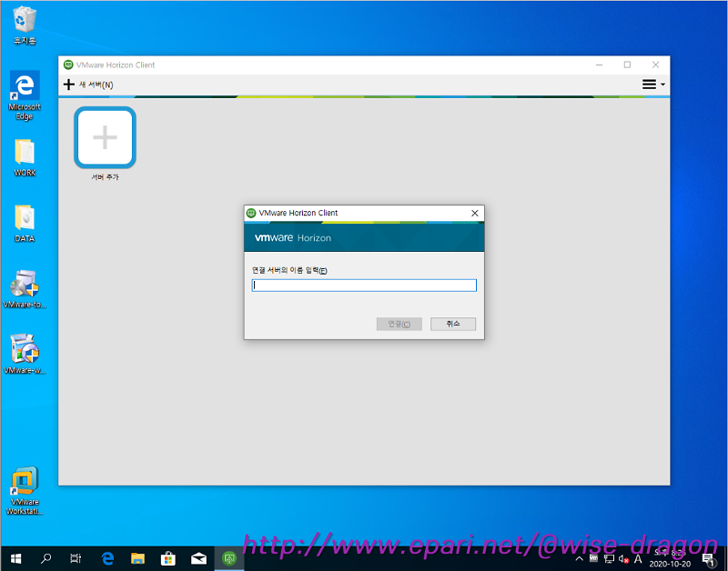Select the VMware-w... installer icon on desktop
Viewport: 728px width, 571px height.
(x=25, y=355)
